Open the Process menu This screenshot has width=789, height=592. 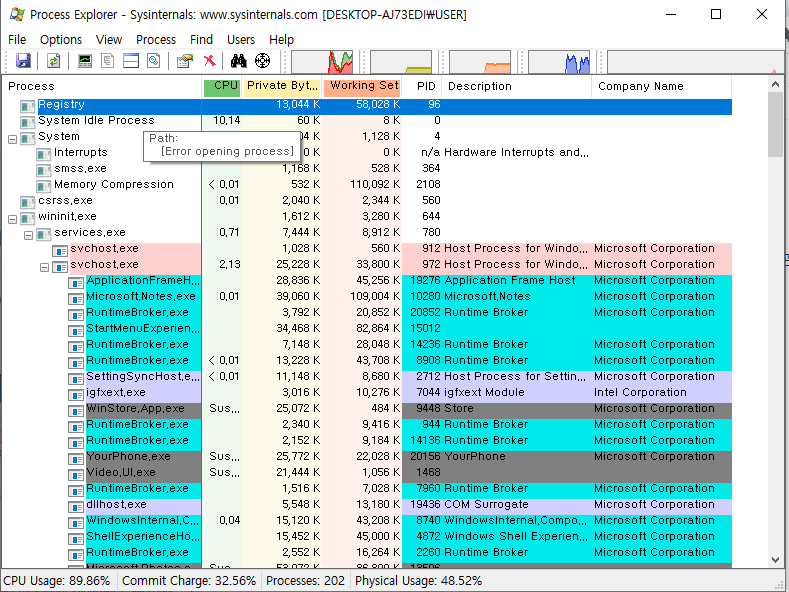pos(156,40)
